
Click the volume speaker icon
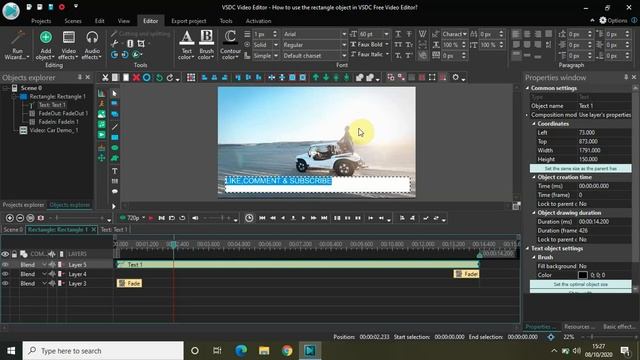195,218
